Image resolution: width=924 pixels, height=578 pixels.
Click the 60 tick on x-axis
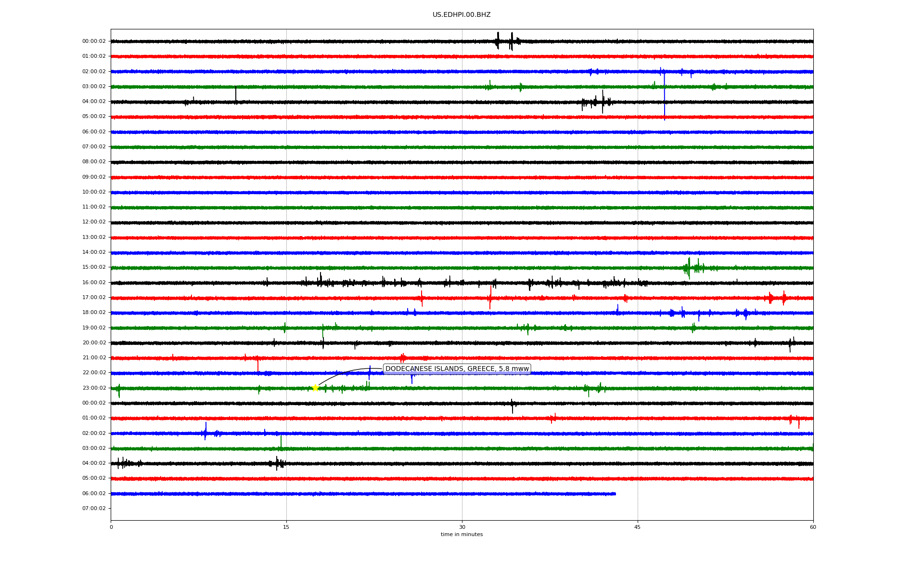point(813,527)
